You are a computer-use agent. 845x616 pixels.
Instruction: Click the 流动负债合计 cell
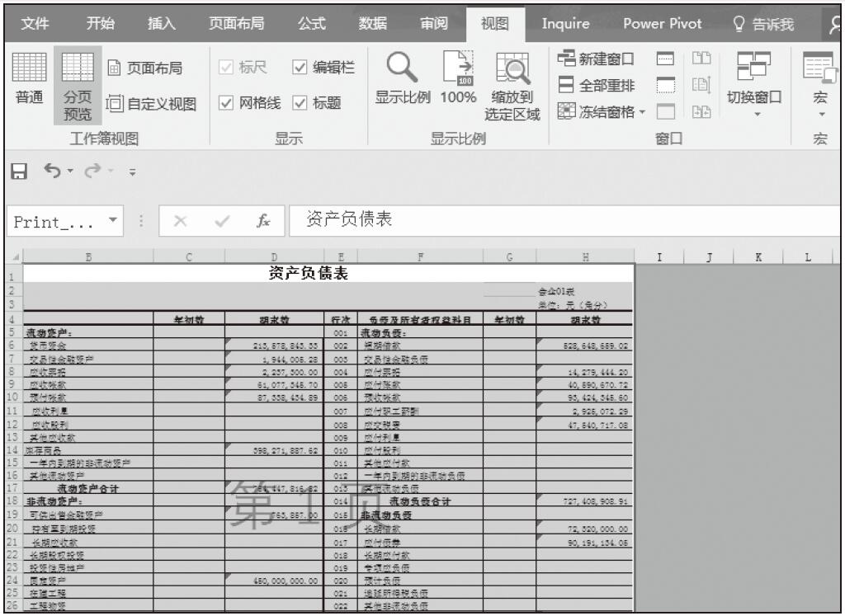420,501
